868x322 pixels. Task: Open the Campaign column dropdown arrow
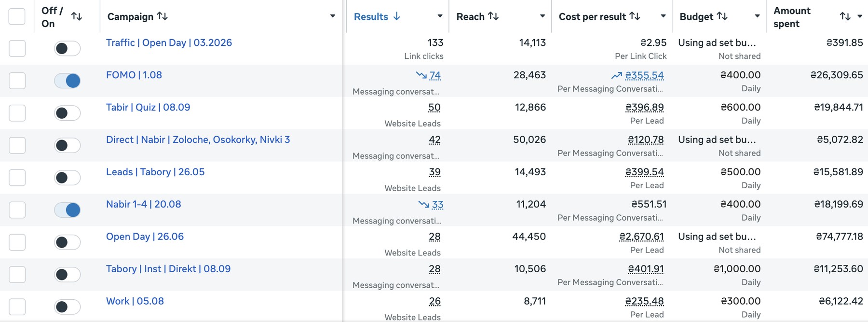tap(332, 16)
